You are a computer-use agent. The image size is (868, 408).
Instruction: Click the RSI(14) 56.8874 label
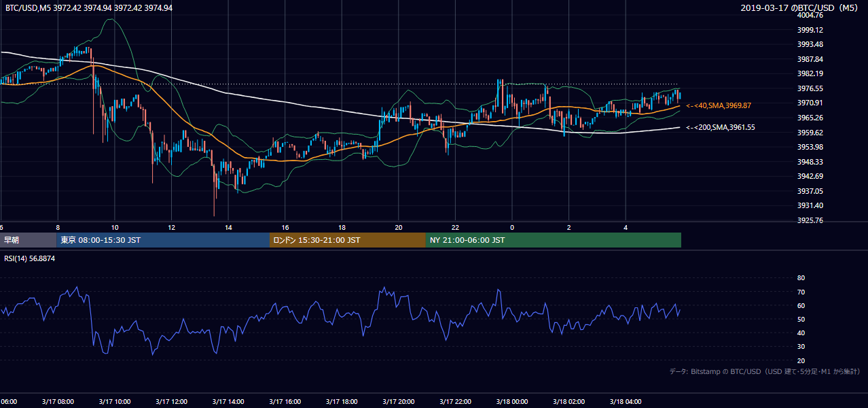point(30,258)
